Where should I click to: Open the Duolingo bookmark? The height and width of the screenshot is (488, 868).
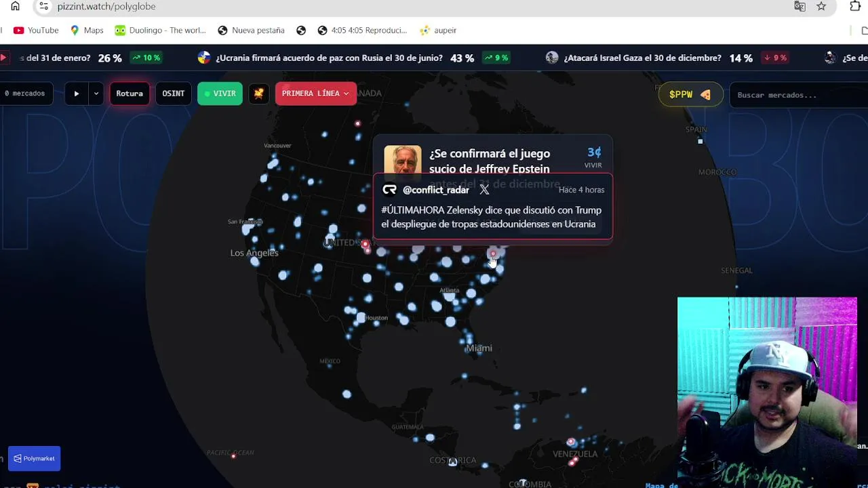click(x=160, y=30)
